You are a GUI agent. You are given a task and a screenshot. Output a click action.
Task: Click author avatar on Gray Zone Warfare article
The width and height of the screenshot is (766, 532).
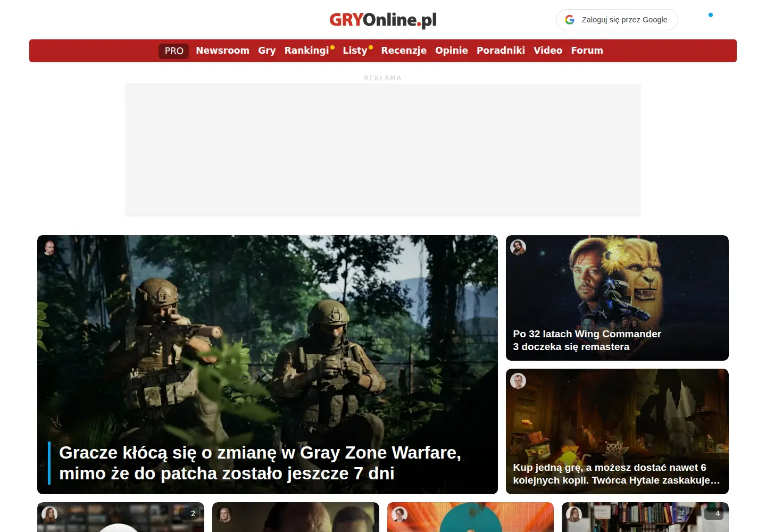[x=49, y=248]
